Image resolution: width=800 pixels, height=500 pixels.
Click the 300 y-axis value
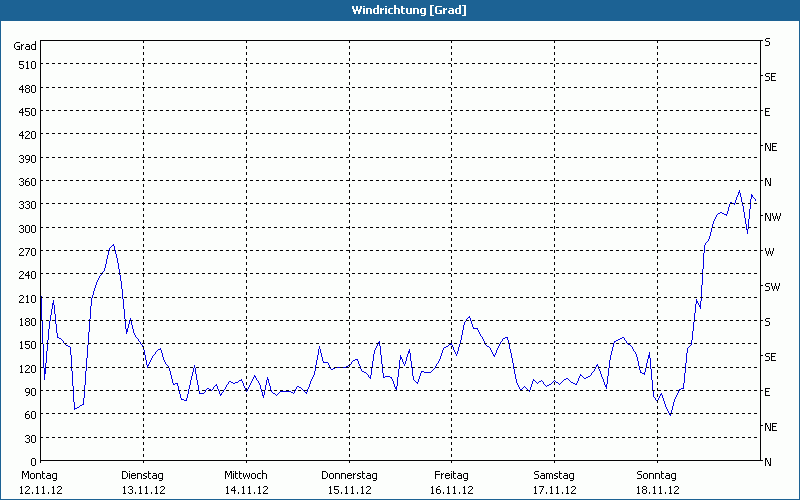pyautogui.click(x=28, y=229)
